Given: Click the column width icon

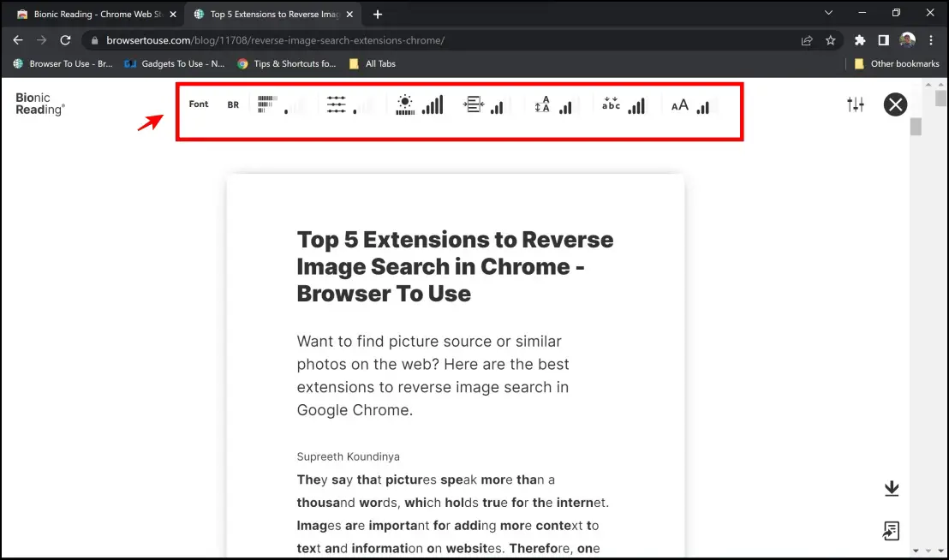Looking at the screenshot, I should pos(474,104).
